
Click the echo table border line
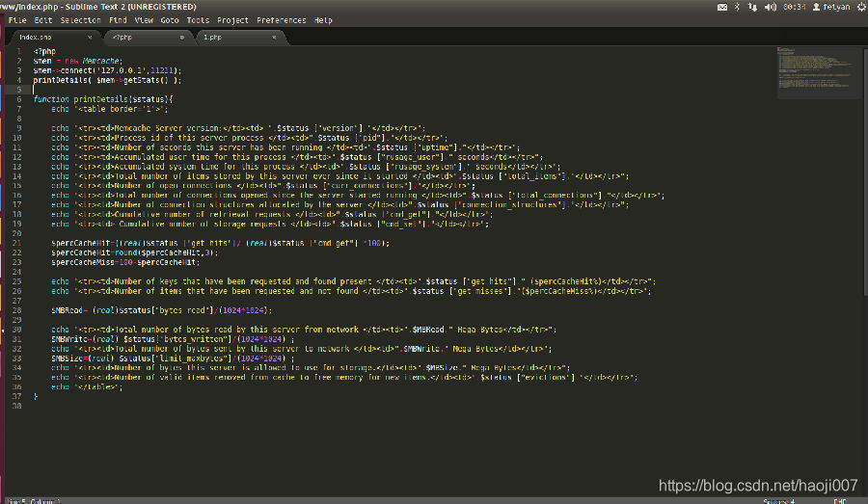coord(110,109)
